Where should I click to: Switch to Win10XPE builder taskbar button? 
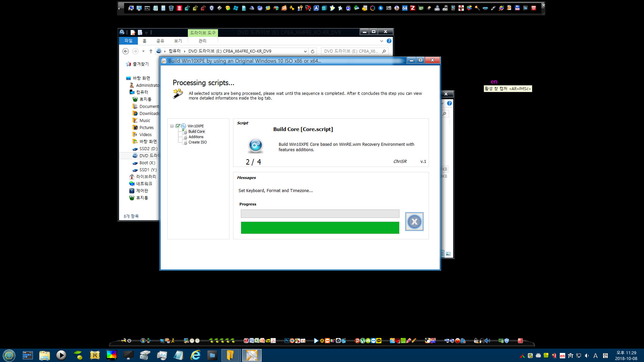252,355
